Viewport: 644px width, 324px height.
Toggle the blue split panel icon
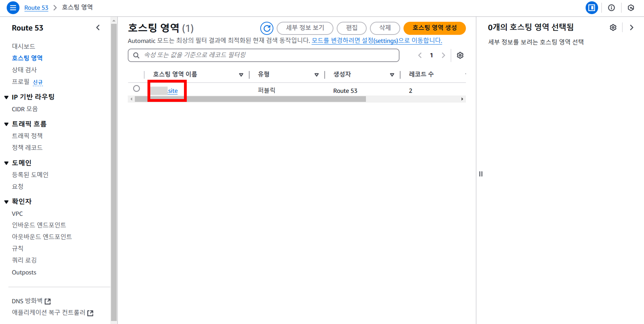(591, 8)
